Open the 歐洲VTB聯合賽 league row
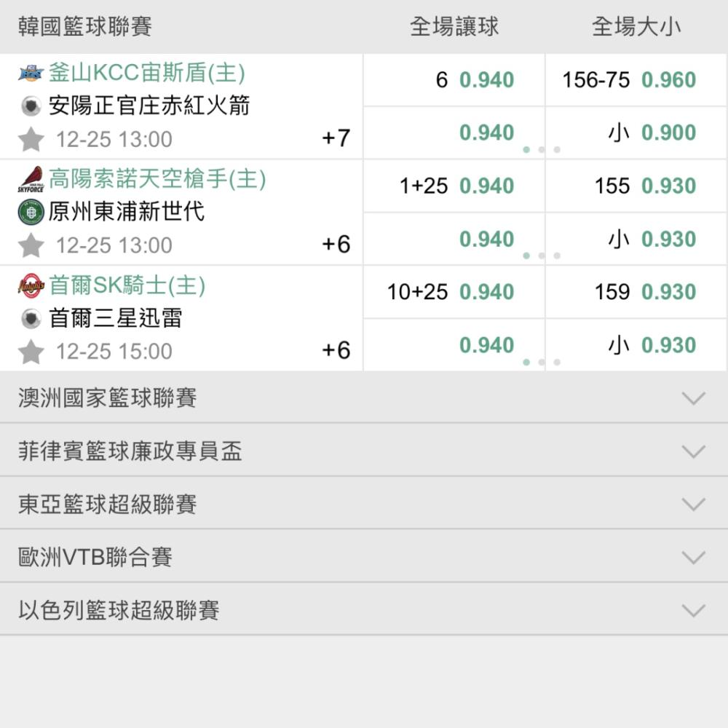The width and height of the screenshot is (728, 728). coord(364,556)
